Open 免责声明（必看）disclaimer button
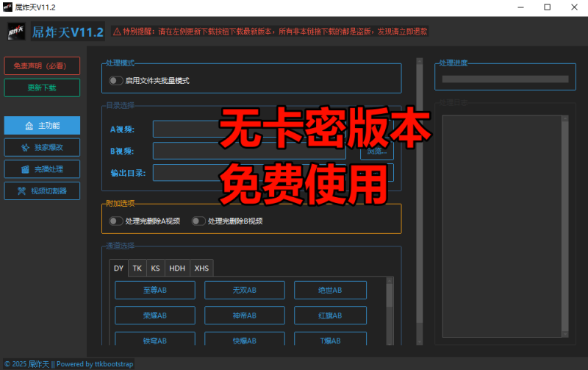The height and width of the screenshot is (370, 588). [42, 66]
